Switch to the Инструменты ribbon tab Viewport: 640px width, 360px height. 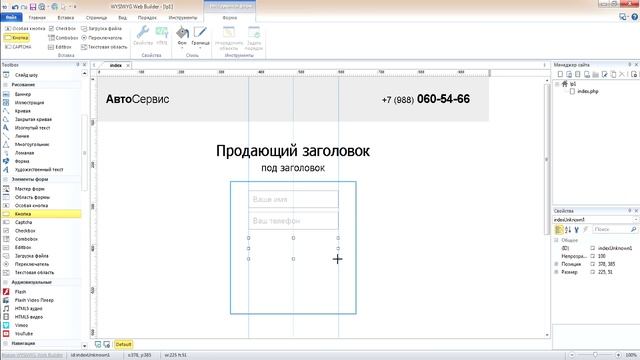(x=183, y=18)
